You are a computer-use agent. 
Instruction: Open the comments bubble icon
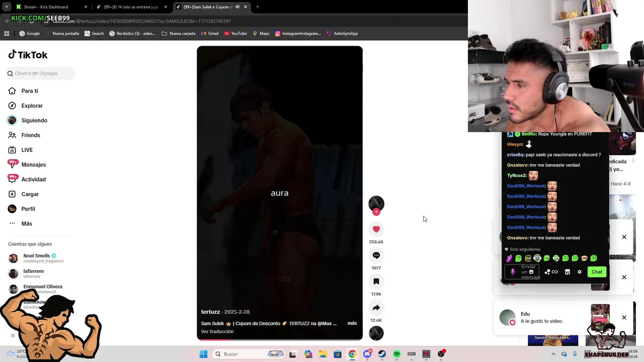(x=376, y=255)
